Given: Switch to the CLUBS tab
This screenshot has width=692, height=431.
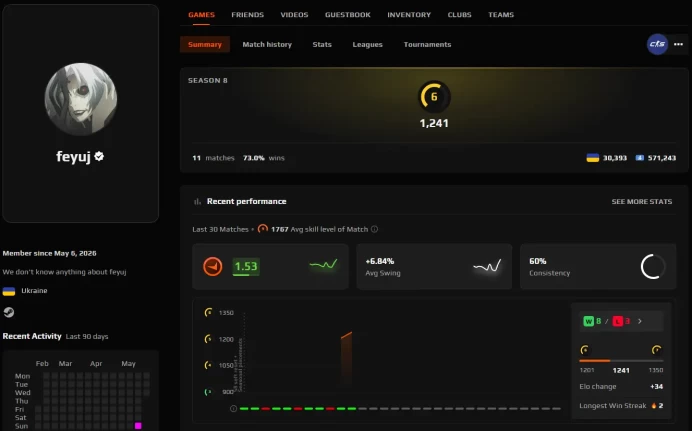Looking at the screenshot, I should click(459, 15).
